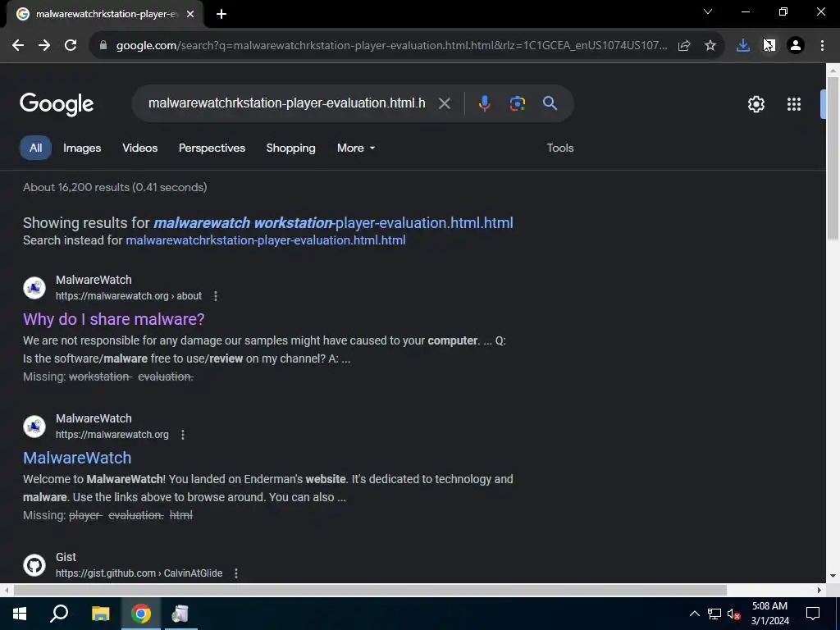Select the All results tab
The height and width of the screenshot is (630, 840).
click(35, 148)
